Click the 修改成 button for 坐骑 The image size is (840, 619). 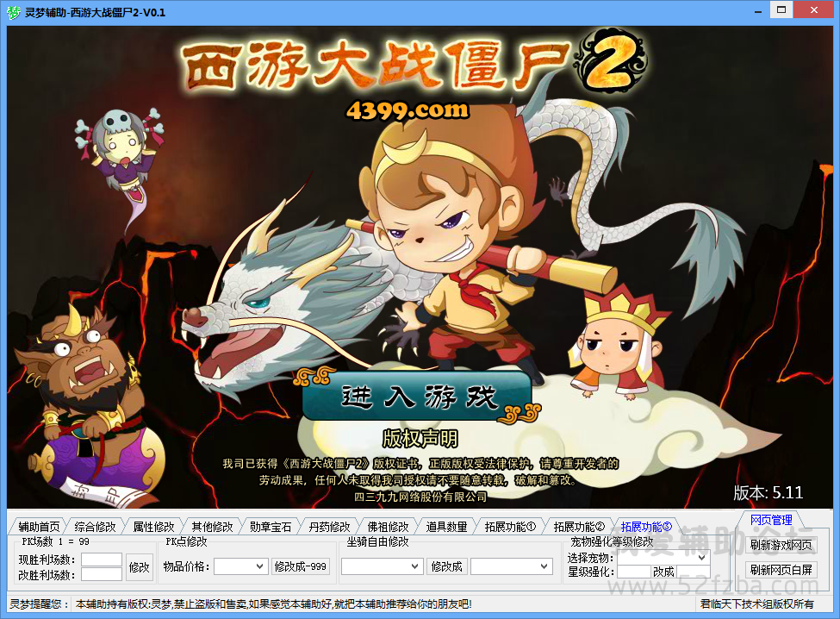click(x=447, y=566)
